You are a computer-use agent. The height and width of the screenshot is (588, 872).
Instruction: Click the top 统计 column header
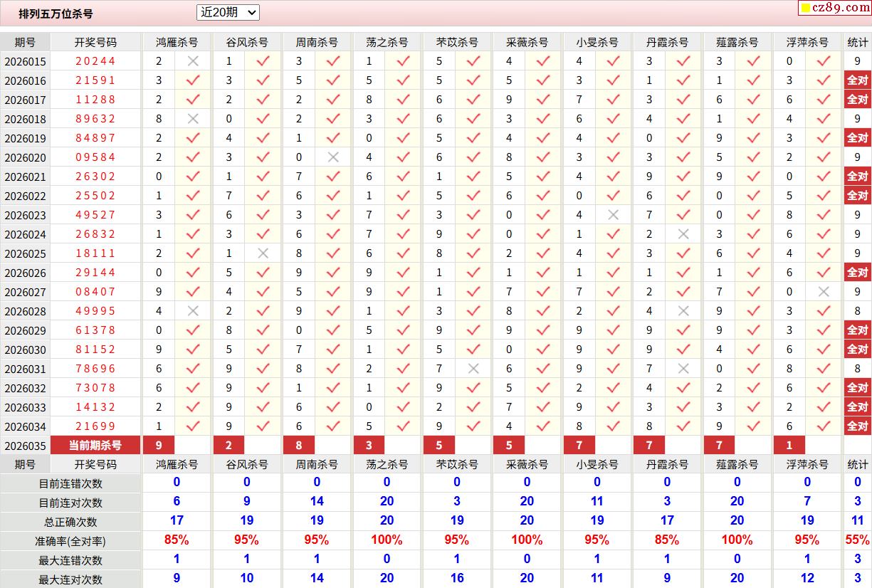[858, 42]
